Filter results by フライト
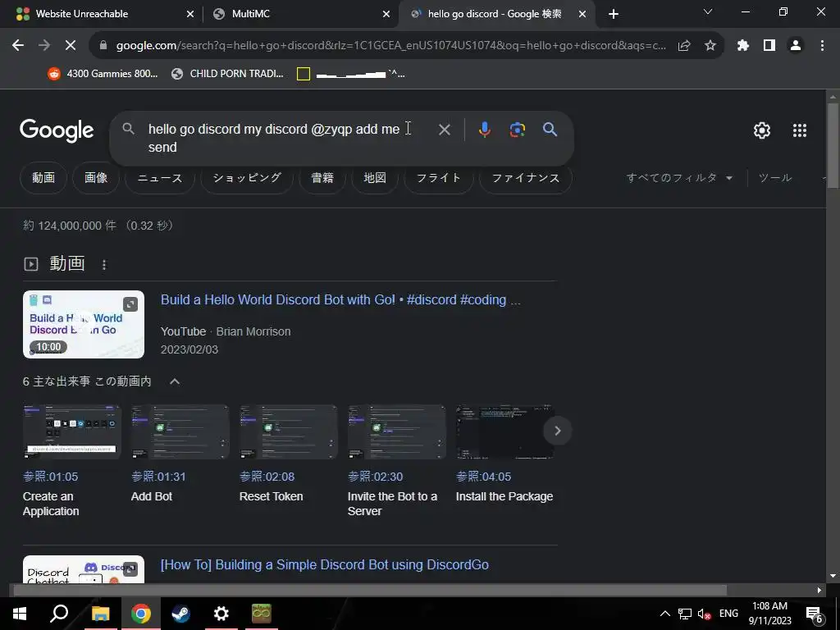Image resolution: width=840 pixels, height=630 pixels. click(x=439, y=178)
